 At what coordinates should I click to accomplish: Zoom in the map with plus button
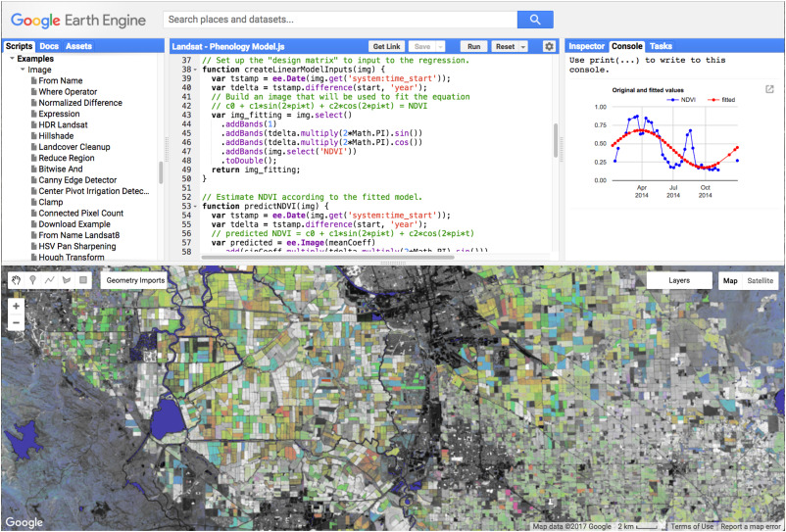click(x=17, y=306)
